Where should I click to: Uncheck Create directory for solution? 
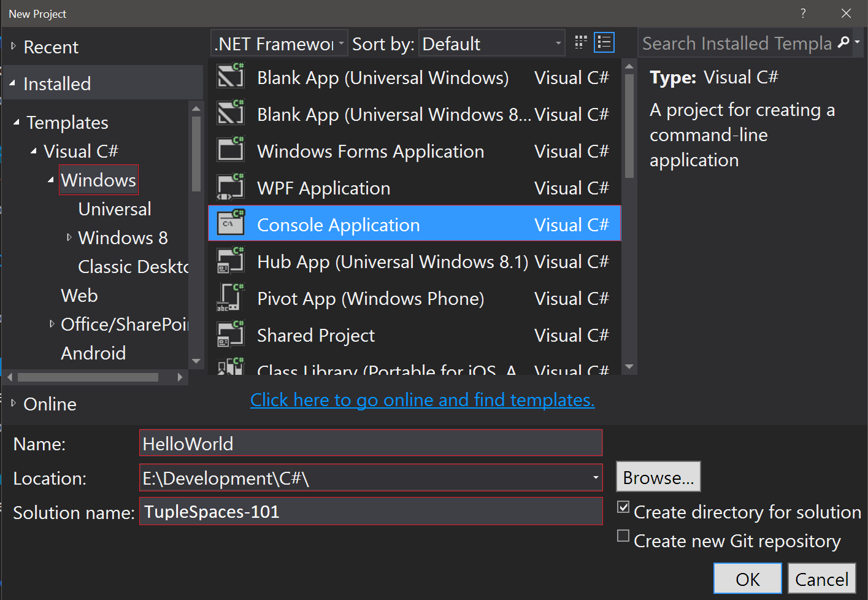coord(623,507)
